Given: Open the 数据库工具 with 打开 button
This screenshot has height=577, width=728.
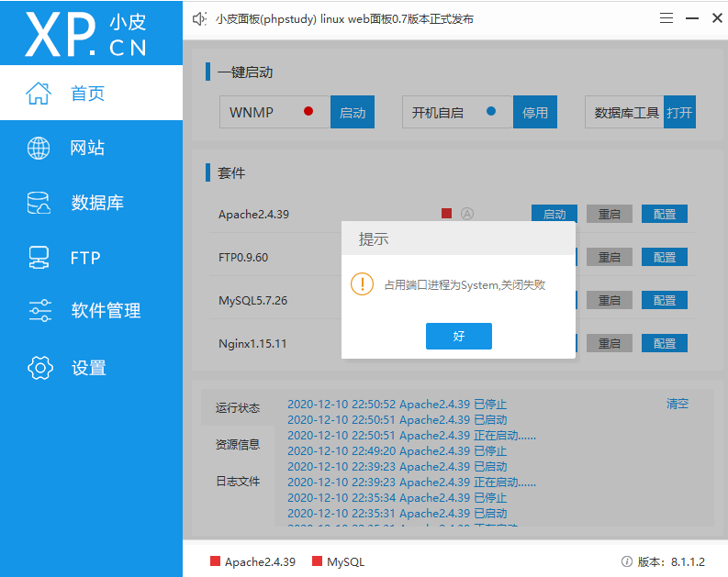Looking at the screenshot, I should (x=679, y=112).
